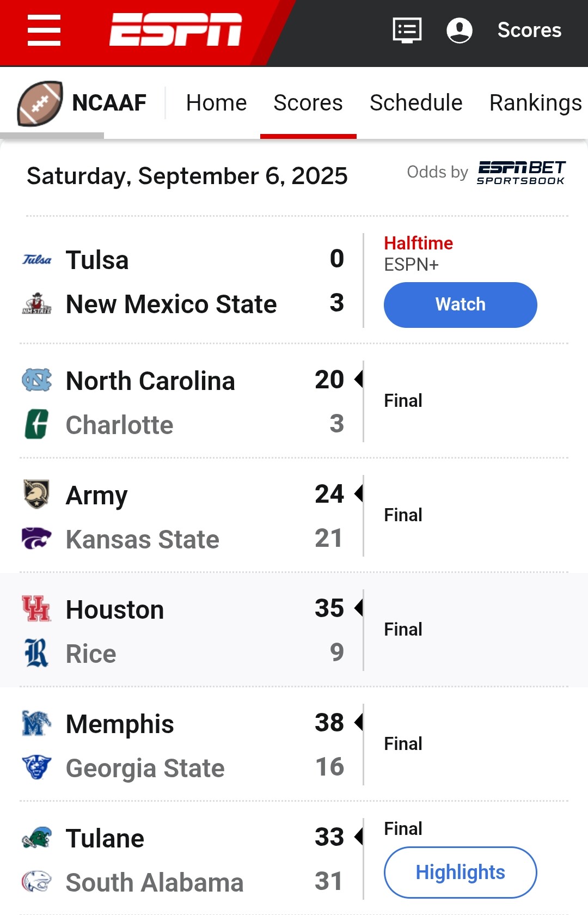This screenshot has width=588, height=915.
Task: Tap the ESPN logo
Action: (x=175, y=30)
